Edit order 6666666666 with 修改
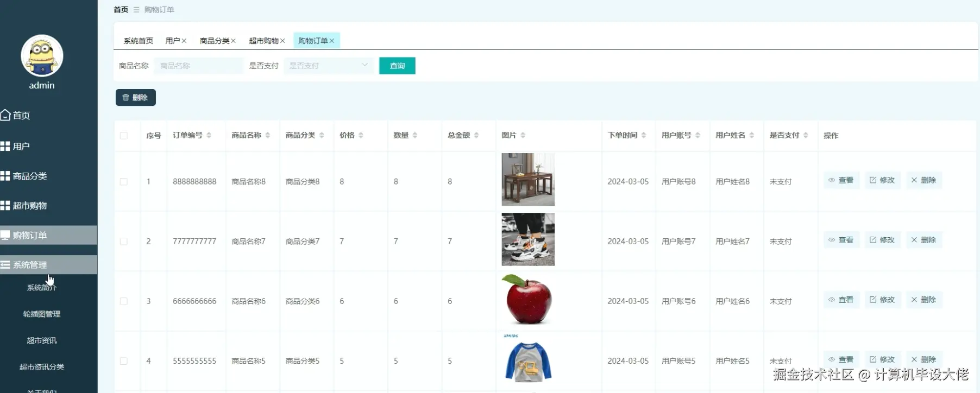 tap(882, 300)
